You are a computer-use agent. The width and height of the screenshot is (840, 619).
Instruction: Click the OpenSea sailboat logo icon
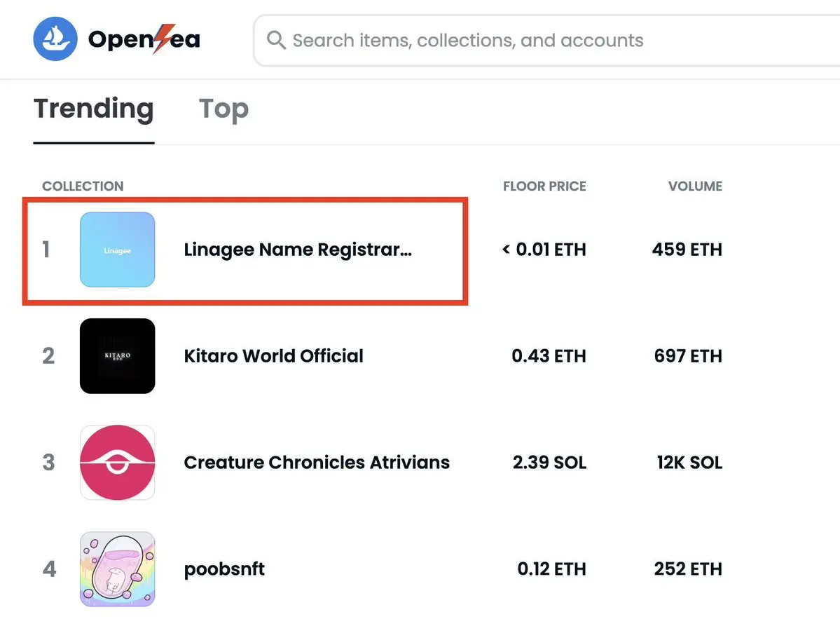[x=55, y=39]
